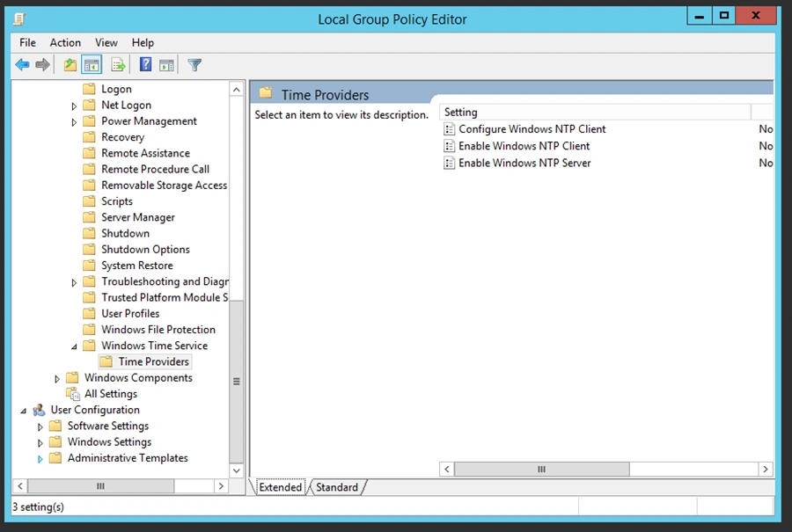Image resolution: width=792 pixels, height=532 pixels.
Task: Click the All Settings icon in tree
Action: pos(73,394)
